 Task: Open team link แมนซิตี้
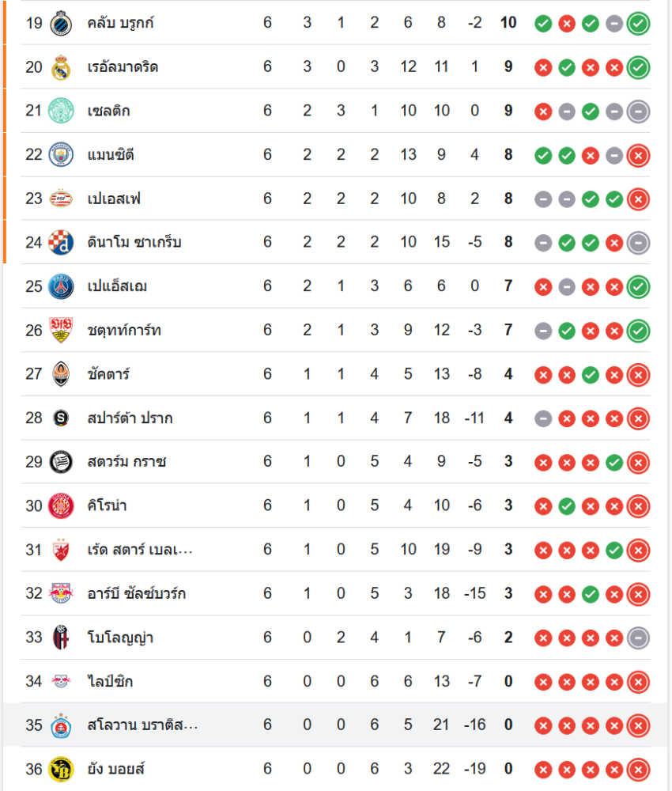tap(110, 155)
